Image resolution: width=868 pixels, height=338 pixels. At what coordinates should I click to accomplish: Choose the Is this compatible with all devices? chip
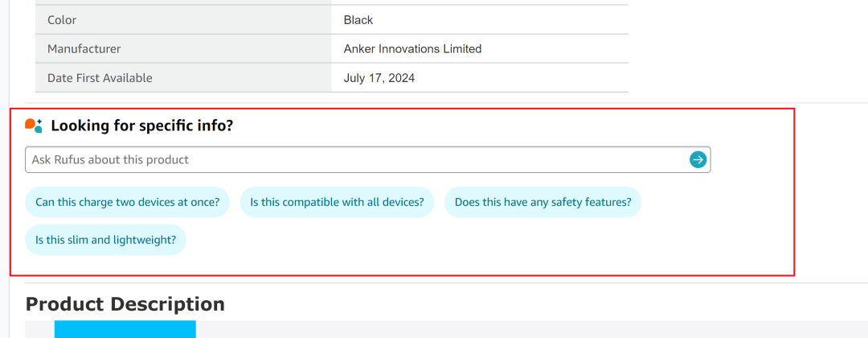[x=337, y=202]
